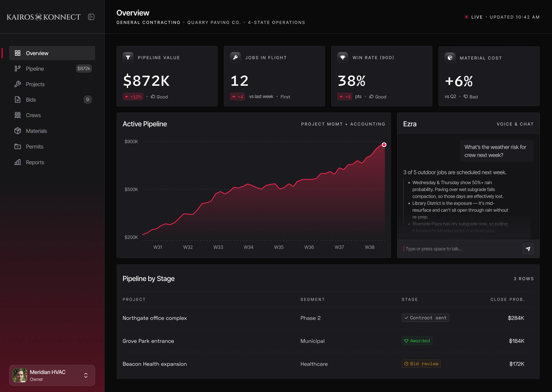The height and width of the screenshot is (392, 552).
Task: Send message with paper plane icon
Action: [x=528, y=249]
